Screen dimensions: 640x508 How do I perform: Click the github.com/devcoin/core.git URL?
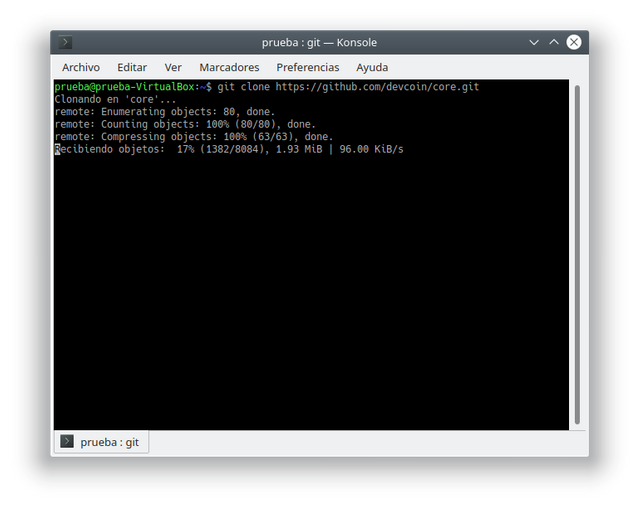tap(377, 87)
